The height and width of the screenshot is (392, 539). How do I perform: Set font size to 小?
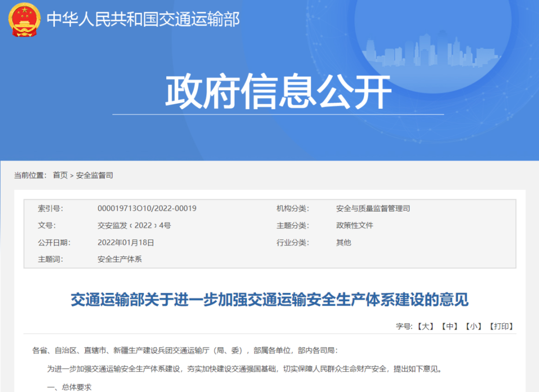tap(473, 326)
